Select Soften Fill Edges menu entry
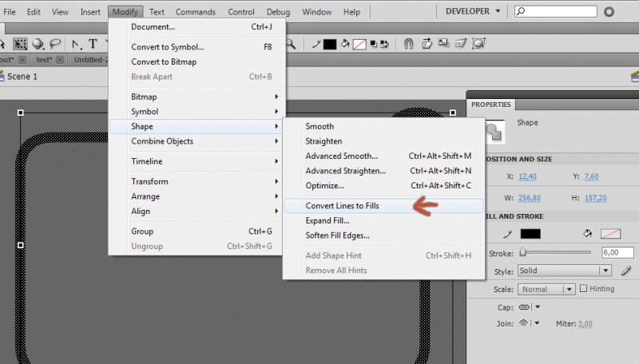Viewport: 639px width, 364px height. tap(337, 235)
